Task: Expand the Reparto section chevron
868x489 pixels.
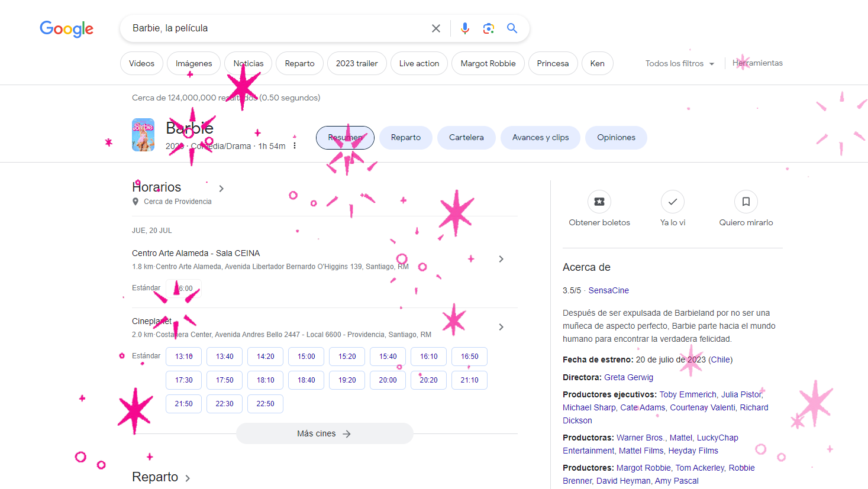Action: click(x=188, y=478)
